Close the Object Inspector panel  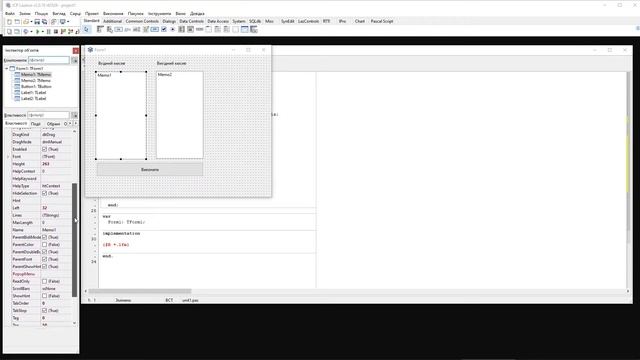click(x=76, y=51)
